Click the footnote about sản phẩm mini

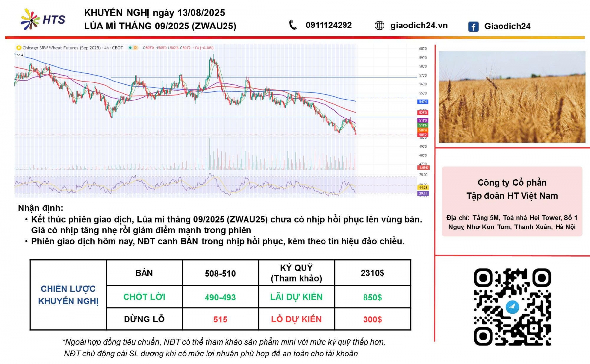[224, 342]
